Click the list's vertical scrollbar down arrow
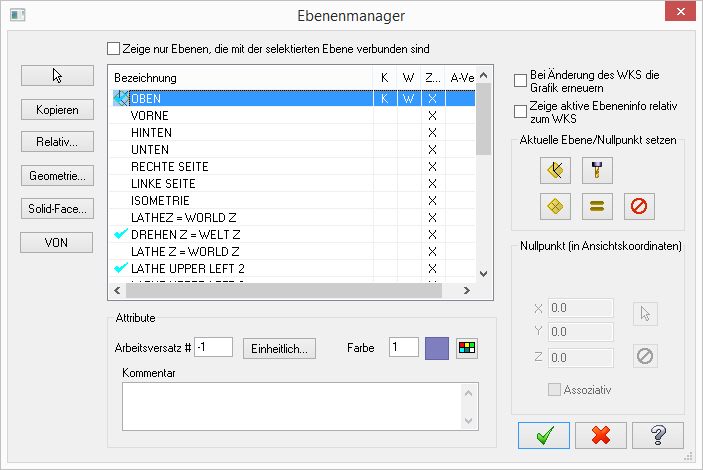The width and height of the screenshot is (703, 470). pos(484,273)
